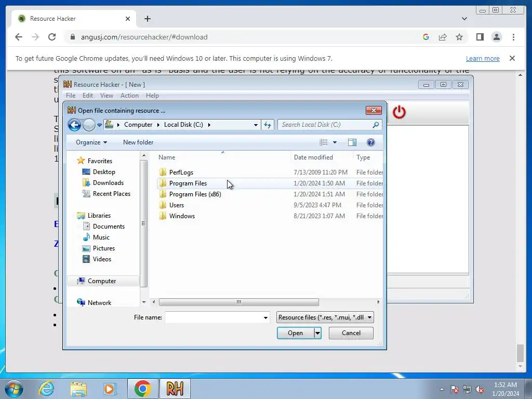Click Computer in the address breadcrumb
This screenshot has height=399, width=532.
click(138, 125)
